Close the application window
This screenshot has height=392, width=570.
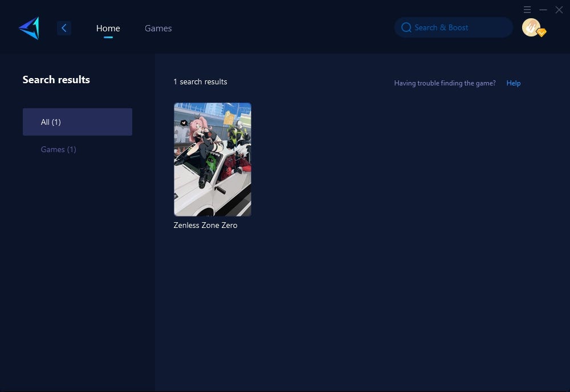(559, 10)
